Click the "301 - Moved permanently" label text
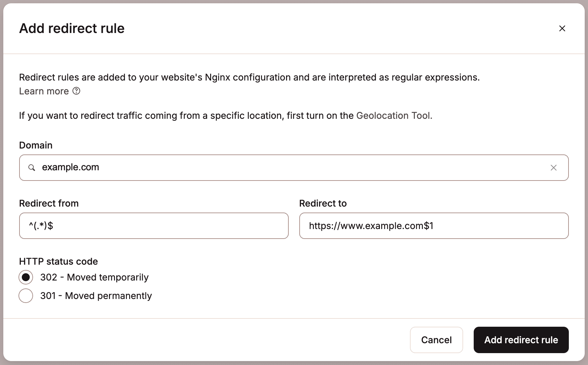The width and height of the screenshot is (588, 365). tap(96, 296)
